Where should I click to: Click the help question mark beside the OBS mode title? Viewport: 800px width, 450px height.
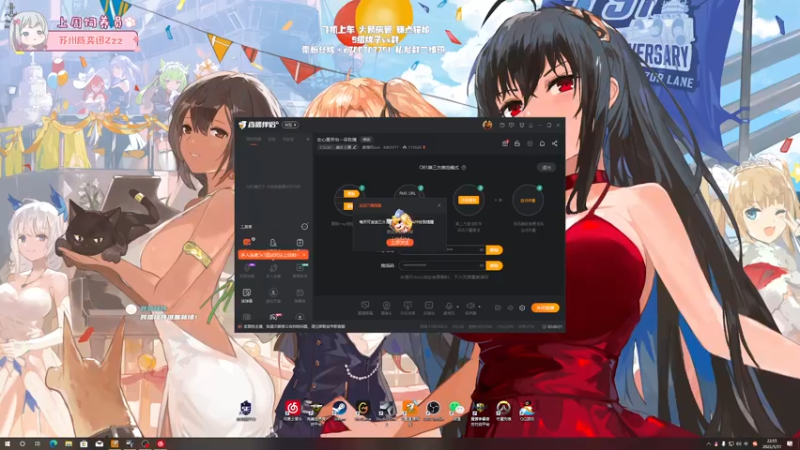pyautogui.click(x=464, y=167)
